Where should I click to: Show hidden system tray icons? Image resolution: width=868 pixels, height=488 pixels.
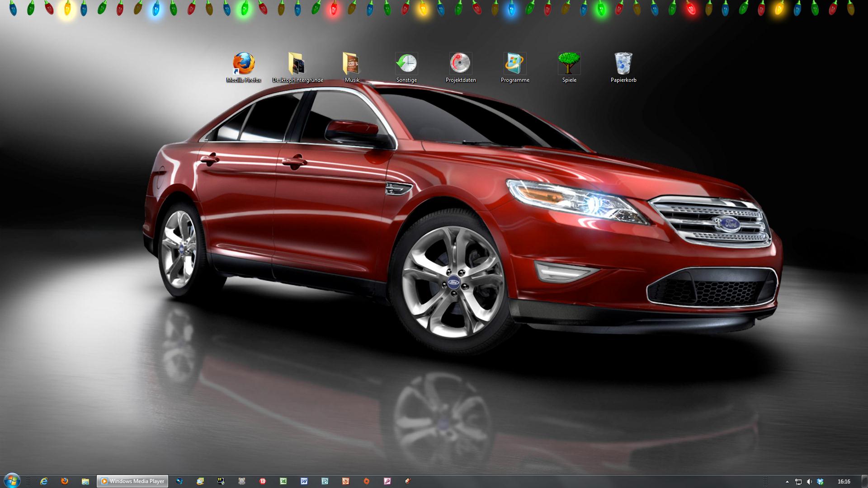tap(787, 482)
